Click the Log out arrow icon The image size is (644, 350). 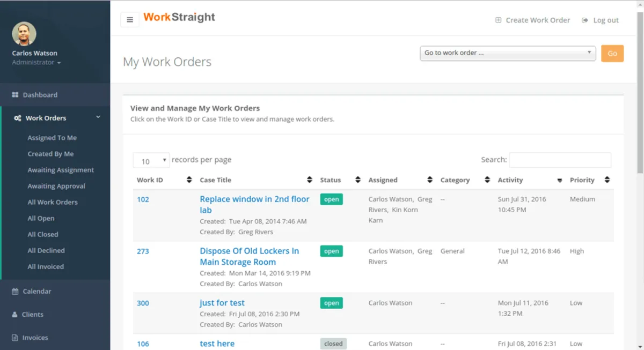coord(584,20)
